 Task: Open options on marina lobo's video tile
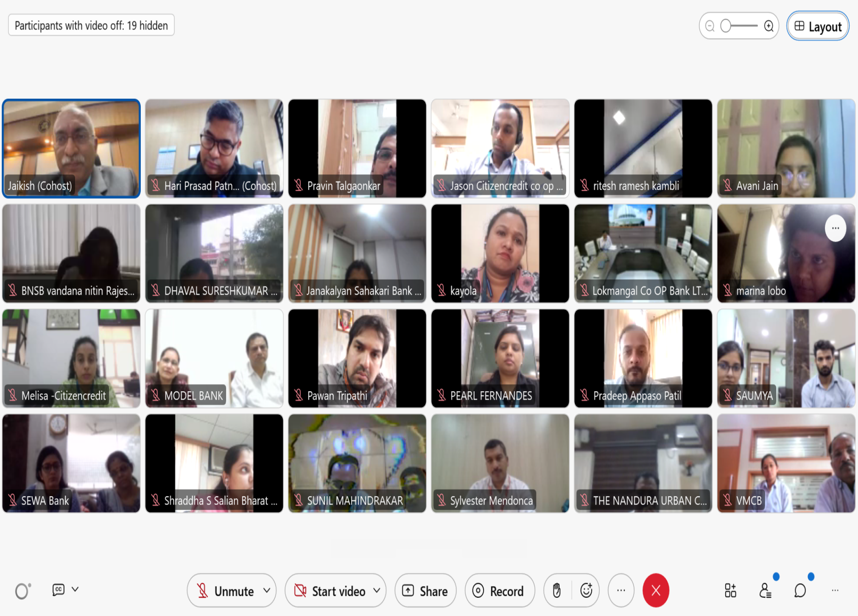835,229
